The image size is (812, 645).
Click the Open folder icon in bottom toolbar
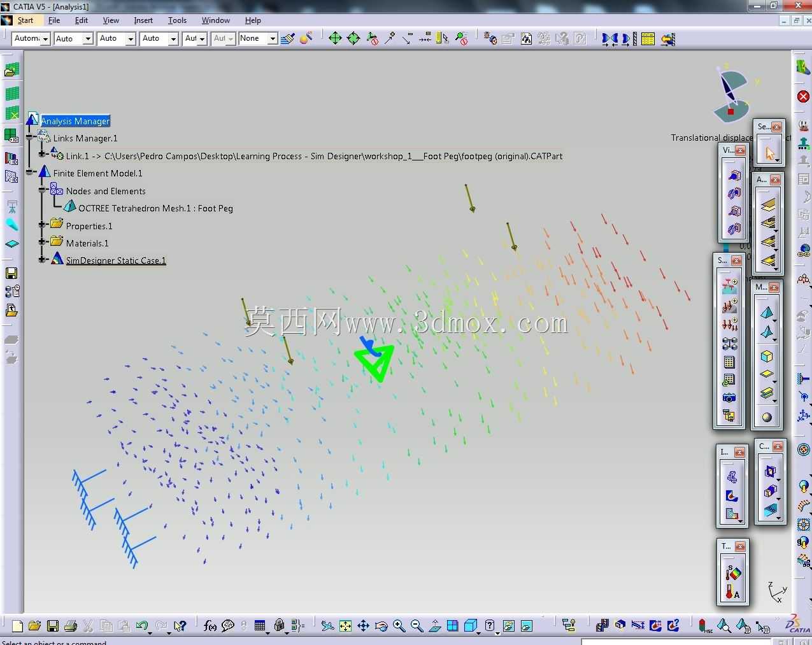[34, 626]
